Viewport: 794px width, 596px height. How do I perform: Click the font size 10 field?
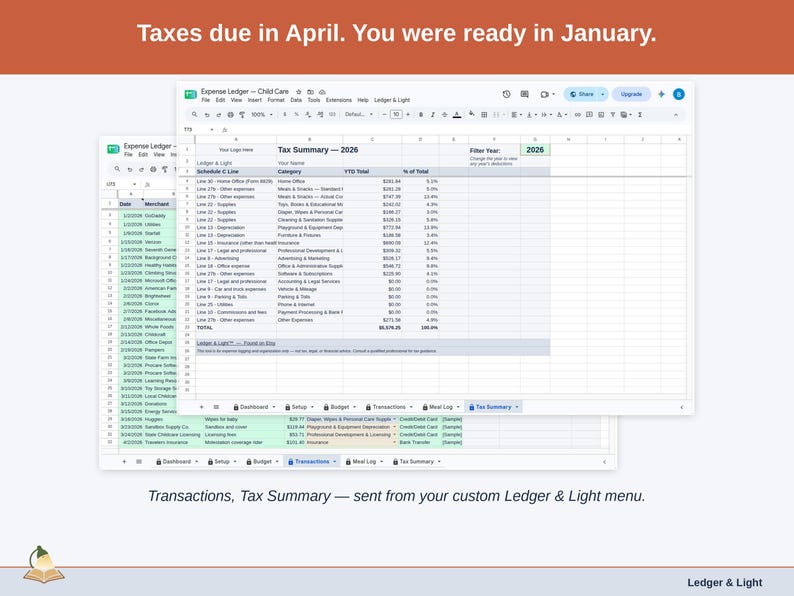[396, 114]
